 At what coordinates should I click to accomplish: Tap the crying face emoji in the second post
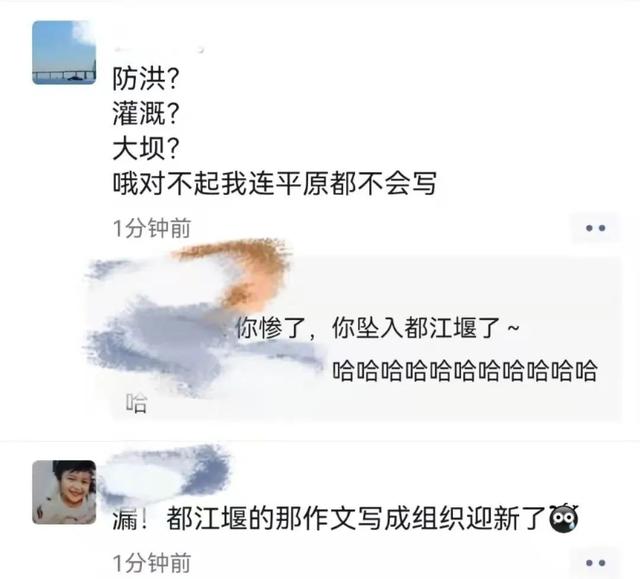click(564, 518)
